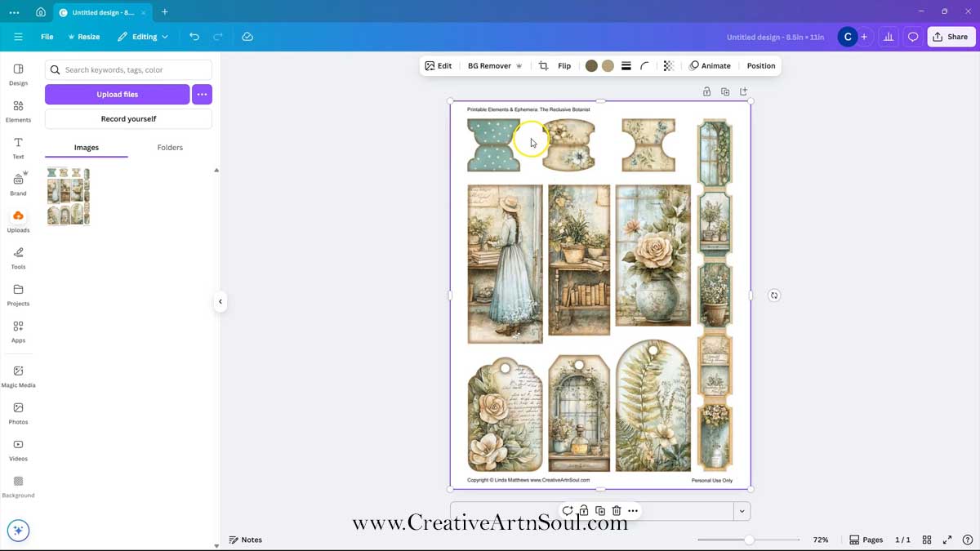Click the Record yourself button

click(x=128, y=119)
